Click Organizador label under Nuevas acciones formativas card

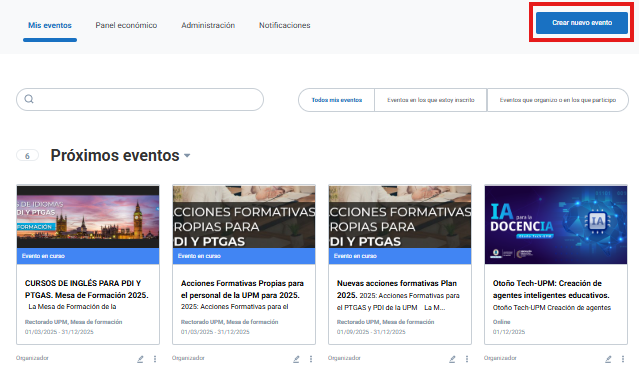(344, 358)
